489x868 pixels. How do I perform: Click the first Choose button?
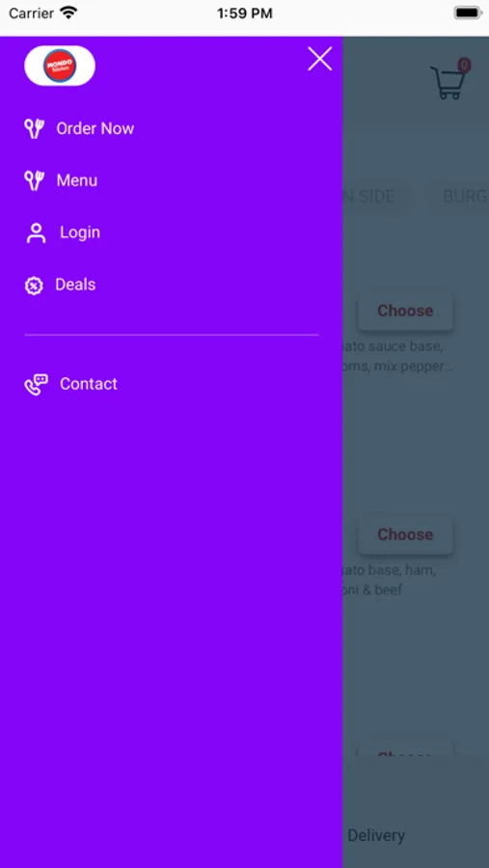tap(405, 312)
